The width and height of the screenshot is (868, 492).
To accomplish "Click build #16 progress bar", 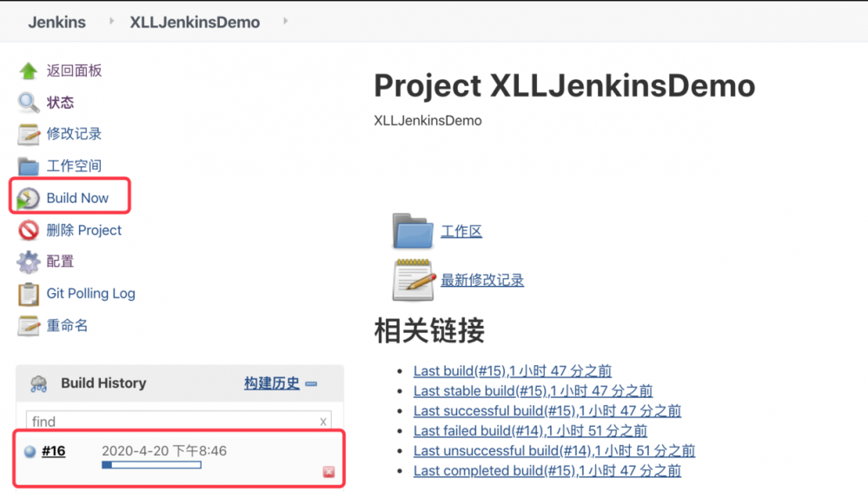I will point(152,465).
